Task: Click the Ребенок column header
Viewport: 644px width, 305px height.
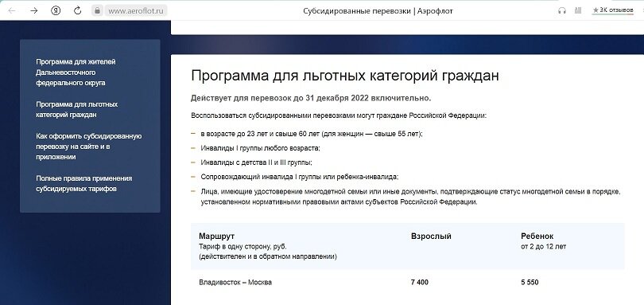Action: tap(537, 237)
